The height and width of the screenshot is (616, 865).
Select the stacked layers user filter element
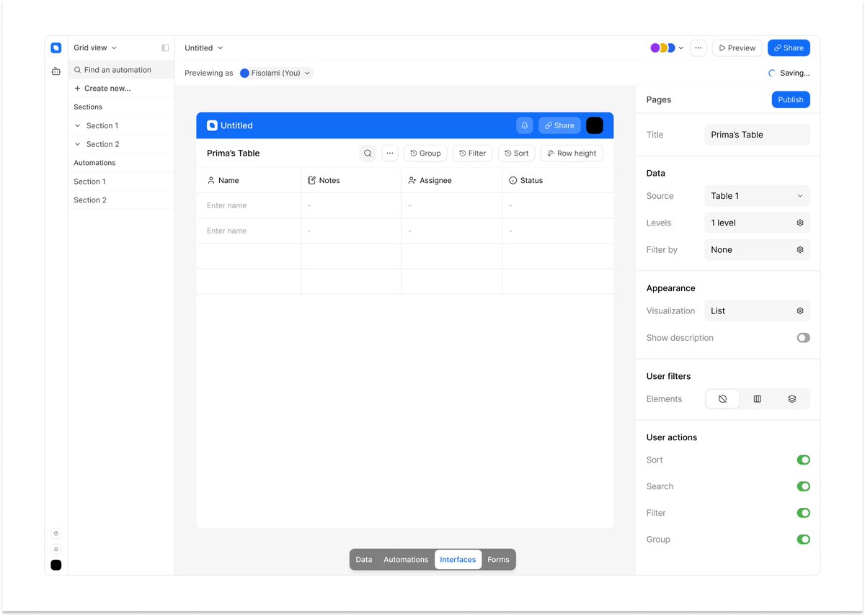click(792, 399)
